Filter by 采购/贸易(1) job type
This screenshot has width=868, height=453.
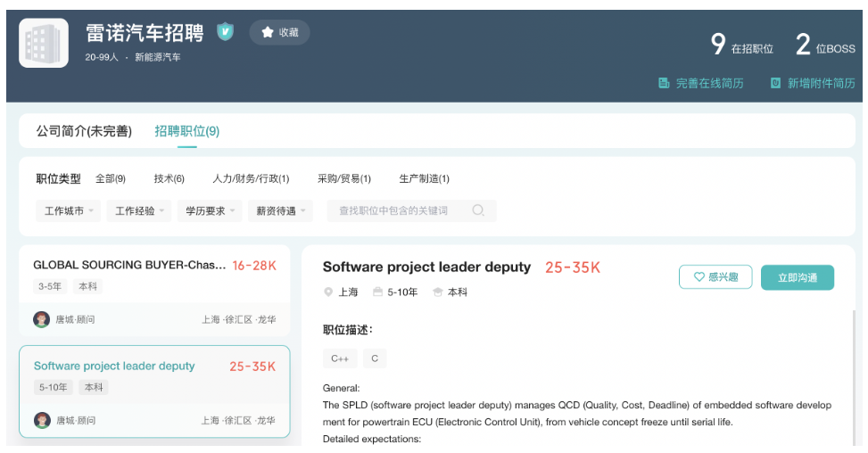[343, 178]
